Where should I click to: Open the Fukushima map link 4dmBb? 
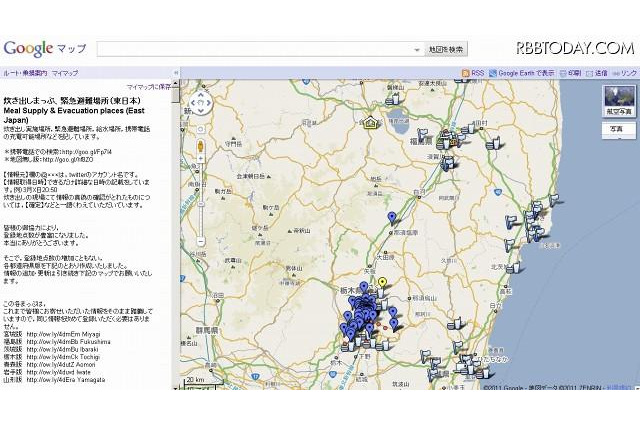[x=68, y=342]
